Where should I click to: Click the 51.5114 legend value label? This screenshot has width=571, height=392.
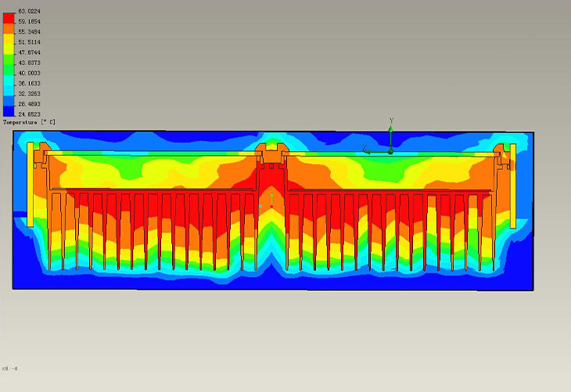coord(29,41)
